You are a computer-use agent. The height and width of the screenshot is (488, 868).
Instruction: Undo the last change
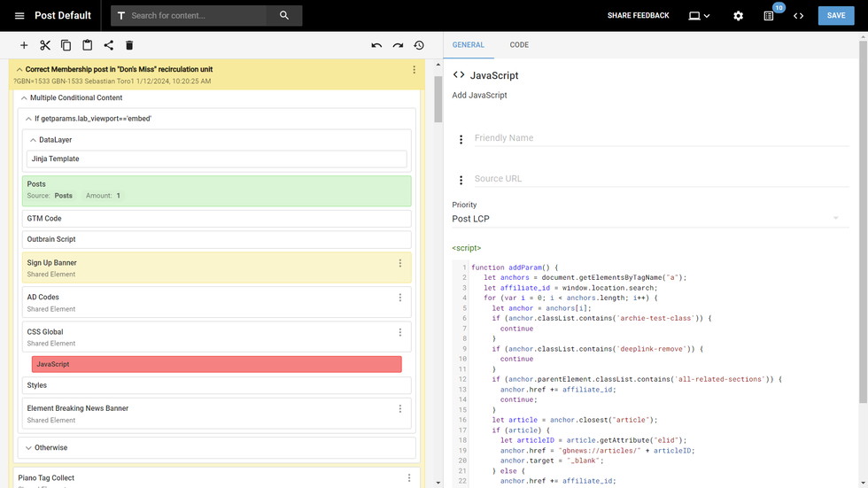376,45
